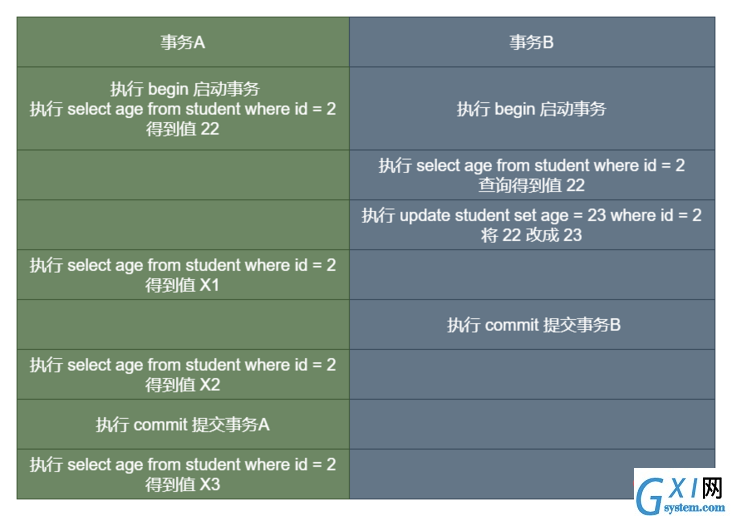Click empty 事务A cell beside B's select
732x516 pixels.
tap(183, 175)
